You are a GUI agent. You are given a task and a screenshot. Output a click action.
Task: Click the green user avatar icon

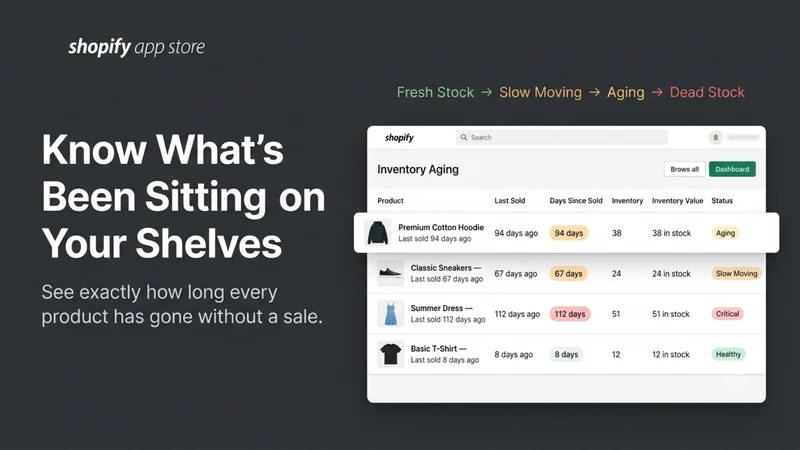point(715,137)
